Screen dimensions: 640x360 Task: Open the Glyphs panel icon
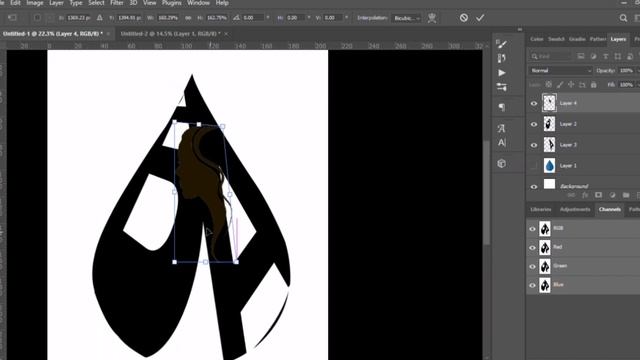[x=501, y=128]
